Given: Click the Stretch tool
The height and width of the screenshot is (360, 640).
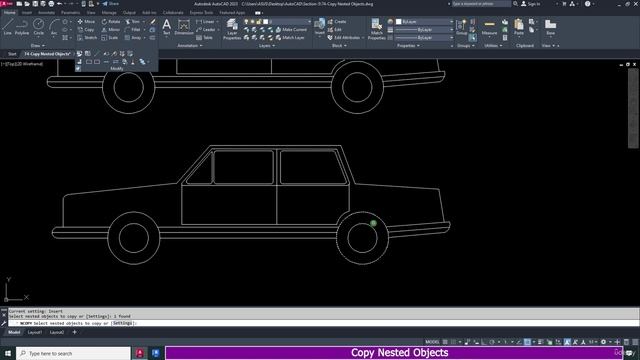Looking at the screenshot, I should [x=87, y=38].
